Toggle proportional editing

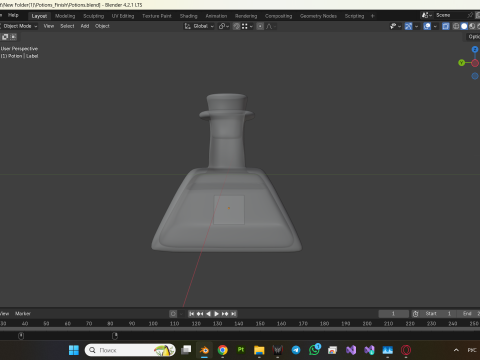point(260,26)
